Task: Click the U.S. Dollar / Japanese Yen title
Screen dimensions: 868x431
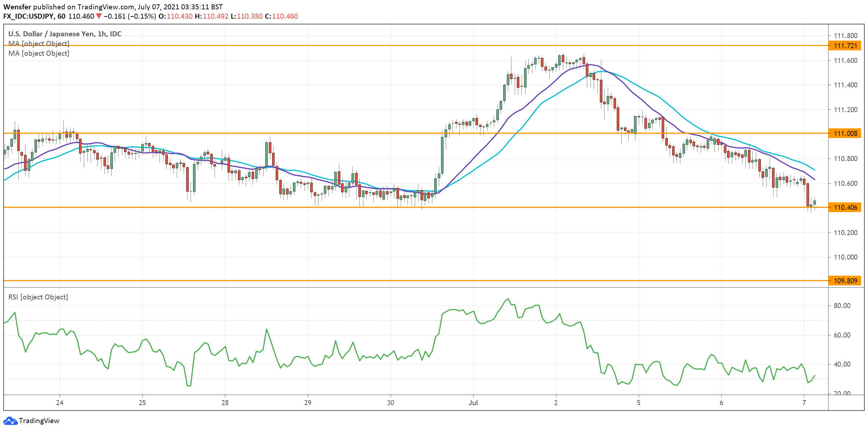Action: 65,34
